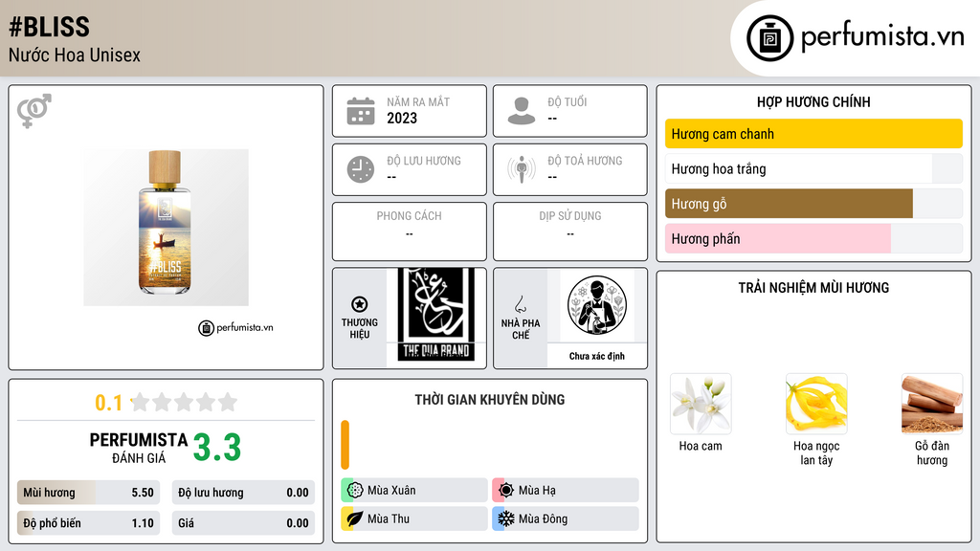Image resolution: width=980 pixels, height=551 pixels.
Task: Click the NHÀ PHA CHẾ label text
Action: pos(521,329)
